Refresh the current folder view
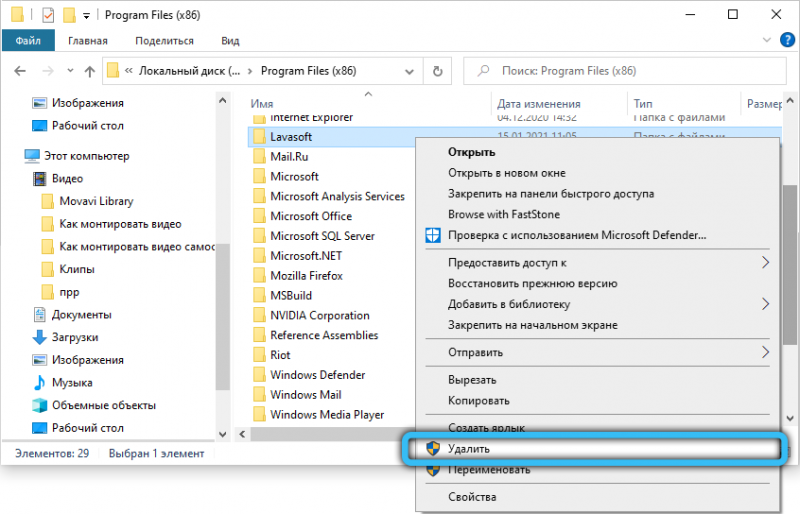This screenshot has height=514, width=800. tap(437, 71)
